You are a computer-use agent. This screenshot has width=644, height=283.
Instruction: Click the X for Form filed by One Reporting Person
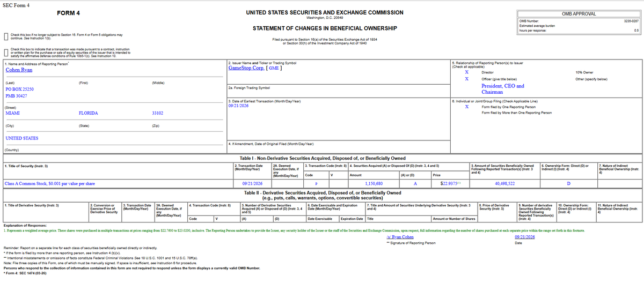click(467, 106)
